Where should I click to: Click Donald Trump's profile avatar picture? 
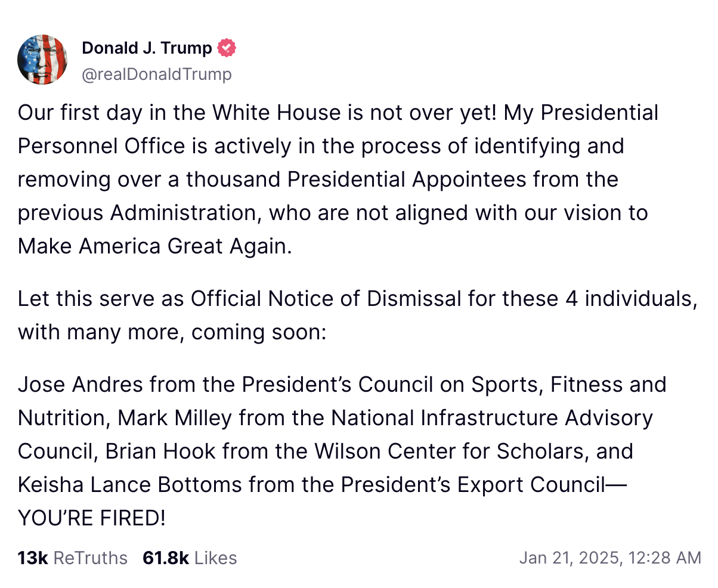pyautogui.click(x=42, y=60)
